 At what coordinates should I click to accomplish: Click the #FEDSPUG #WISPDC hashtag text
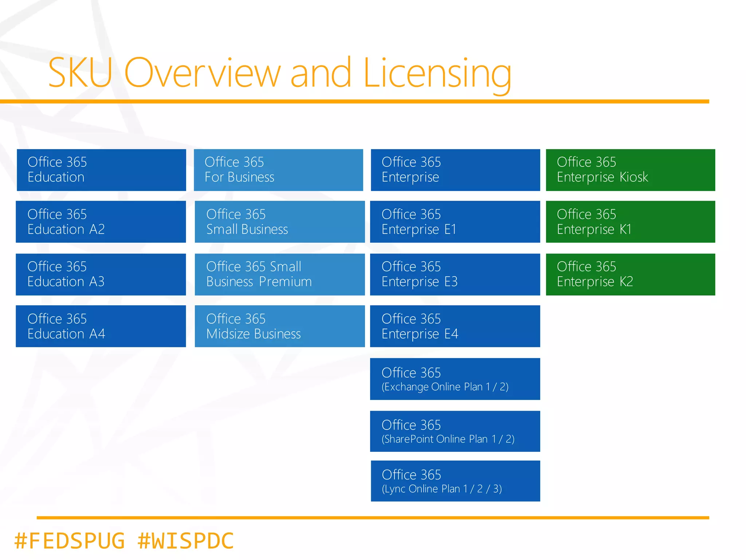click(124, 540)
